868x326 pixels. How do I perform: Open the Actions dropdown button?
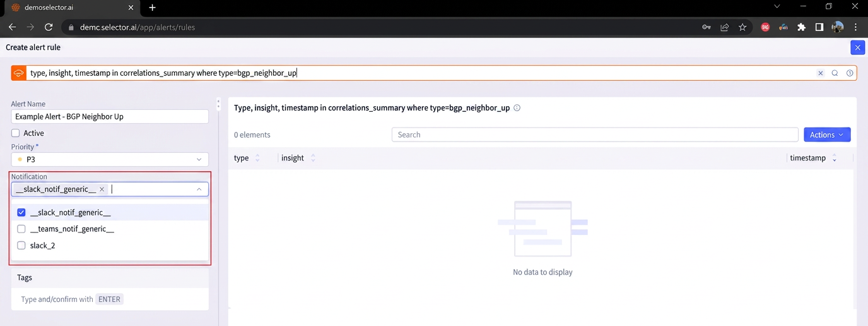tap(827, 135)
